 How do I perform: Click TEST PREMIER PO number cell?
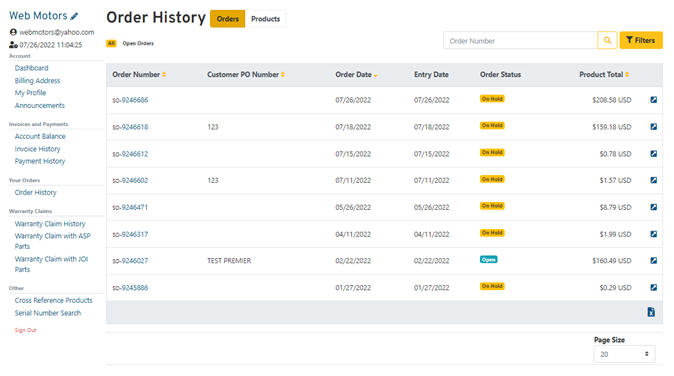click(x=229, y=261)
